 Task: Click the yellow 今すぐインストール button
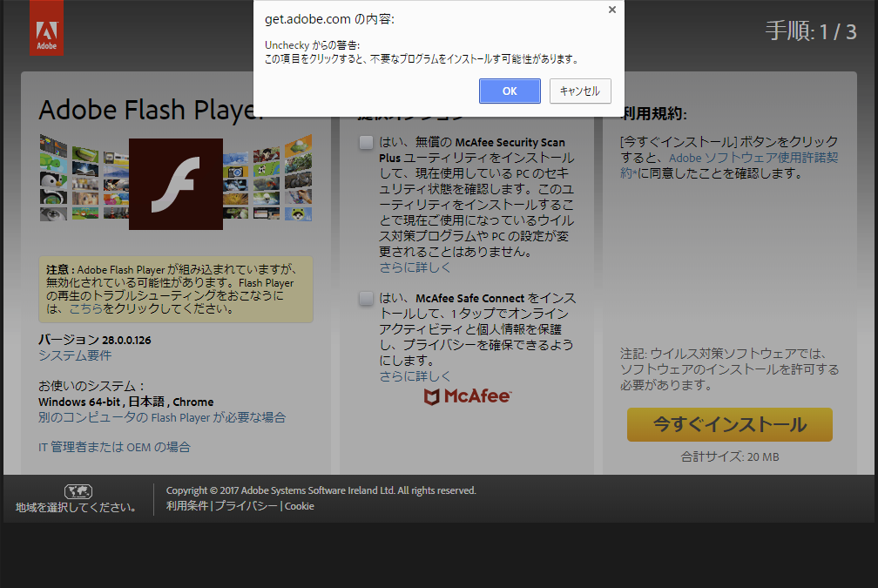click(729, 425)
